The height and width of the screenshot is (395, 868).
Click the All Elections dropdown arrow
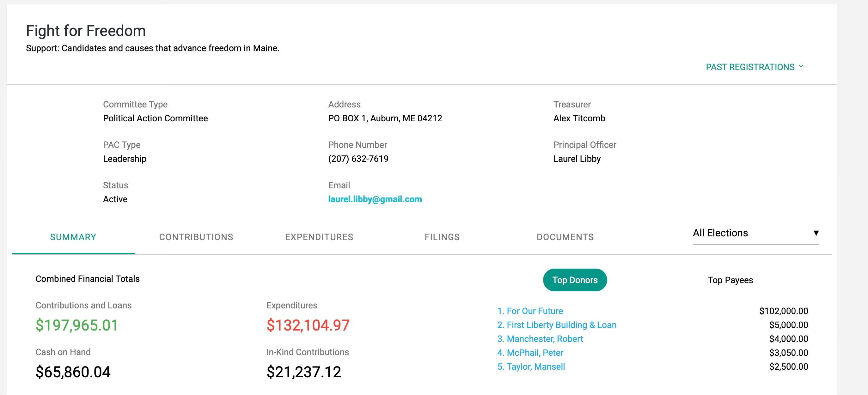[816, 233]
